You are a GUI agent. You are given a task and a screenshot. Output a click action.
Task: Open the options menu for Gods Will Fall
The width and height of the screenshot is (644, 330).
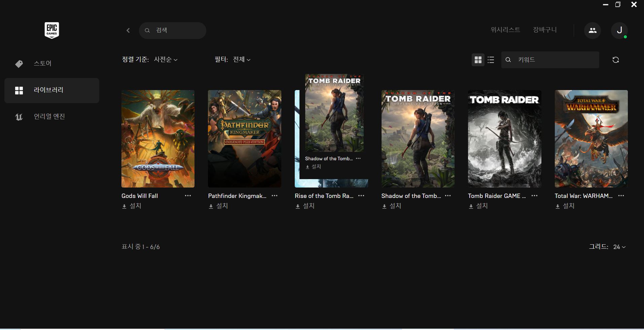coord(188,196)
